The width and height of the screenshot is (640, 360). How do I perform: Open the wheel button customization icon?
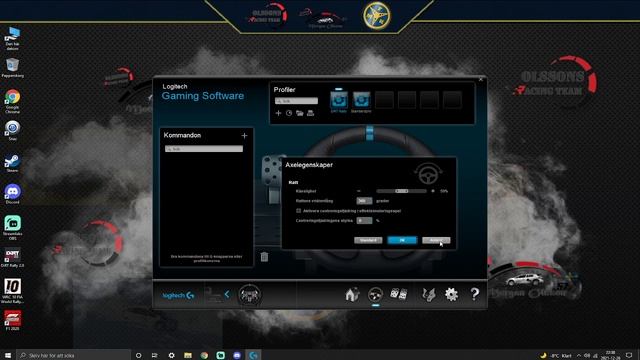tap(375, 295)
